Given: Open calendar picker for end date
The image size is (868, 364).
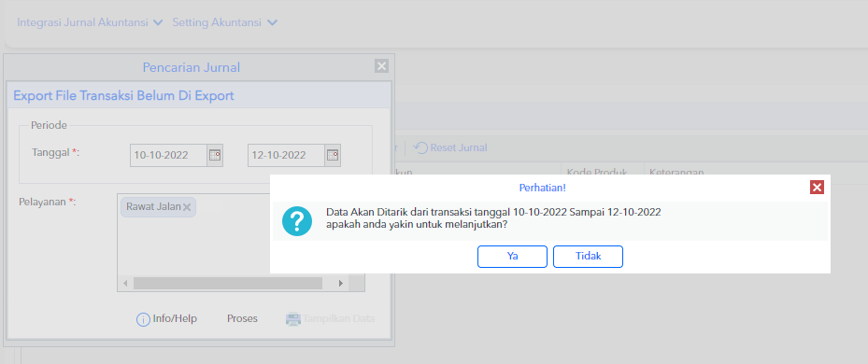Looking at the screenshot, I should tap(332, 156).
